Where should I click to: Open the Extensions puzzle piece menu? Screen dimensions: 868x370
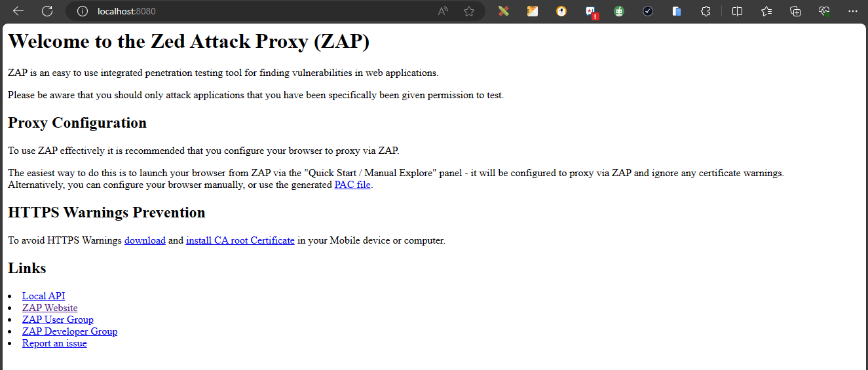[x=706, y=11]
